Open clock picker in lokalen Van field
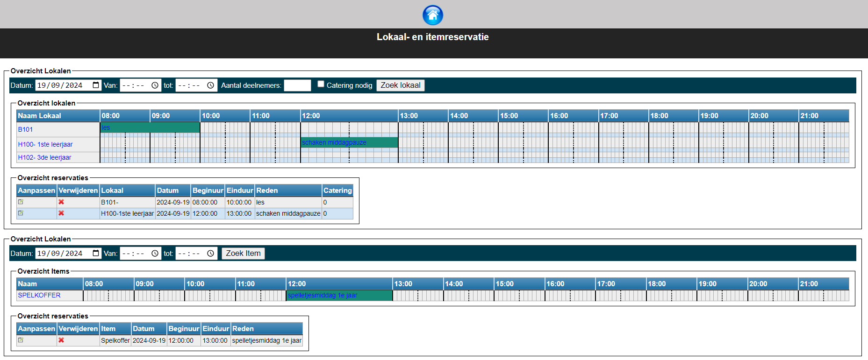868x360 pixels. 155,85
